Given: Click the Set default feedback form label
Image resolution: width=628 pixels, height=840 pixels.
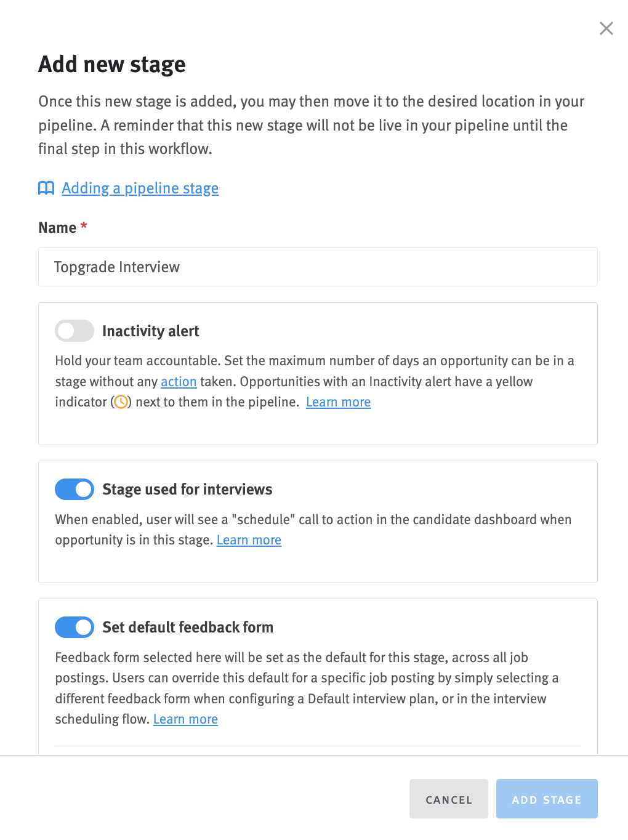Looking at the screenshot, I should pos(188,628).
